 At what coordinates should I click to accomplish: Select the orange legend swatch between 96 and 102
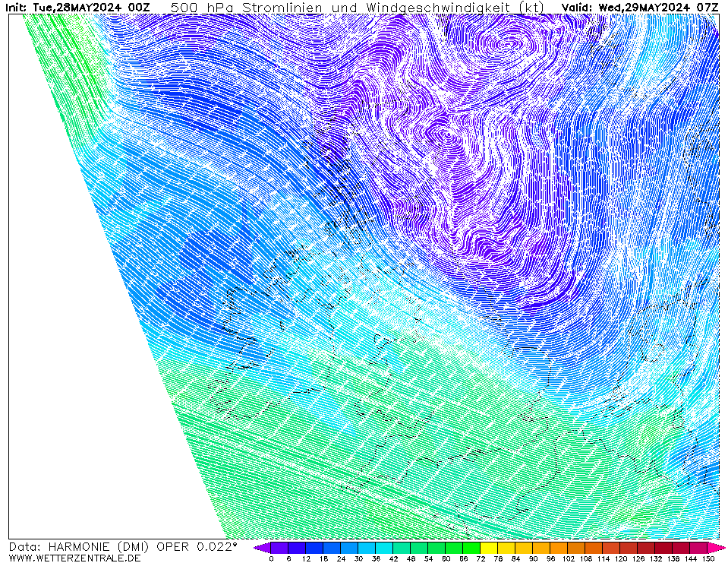coord(559,548)
